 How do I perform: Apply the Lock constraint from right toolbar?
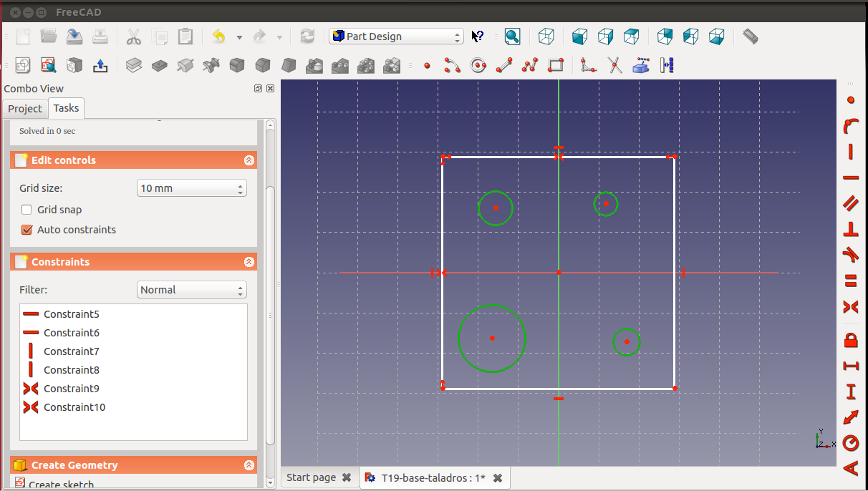[x=851, y=339]
